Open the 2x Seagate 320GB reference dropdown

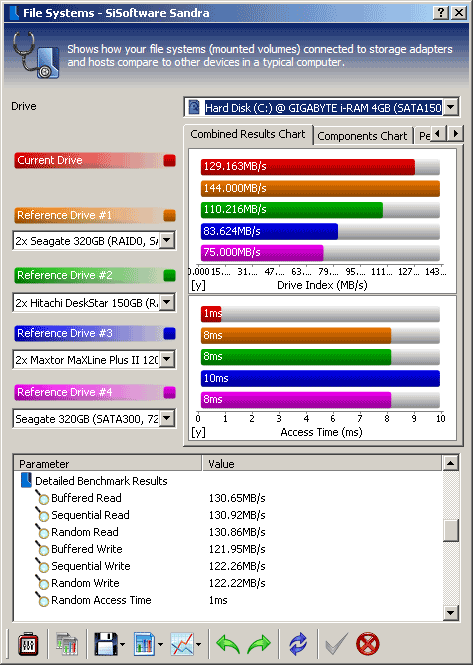(167, 240)
